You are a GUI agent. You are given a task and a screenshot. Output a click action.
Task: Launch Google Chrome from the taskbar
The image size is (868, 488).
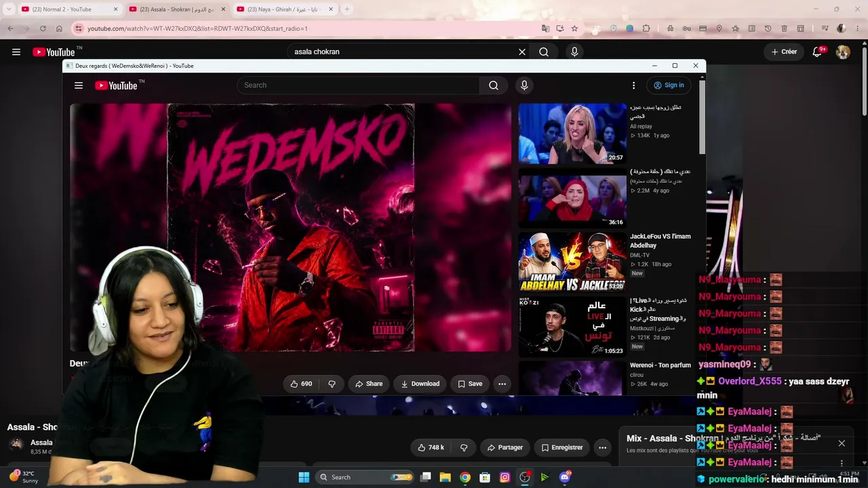click(465, 477)
